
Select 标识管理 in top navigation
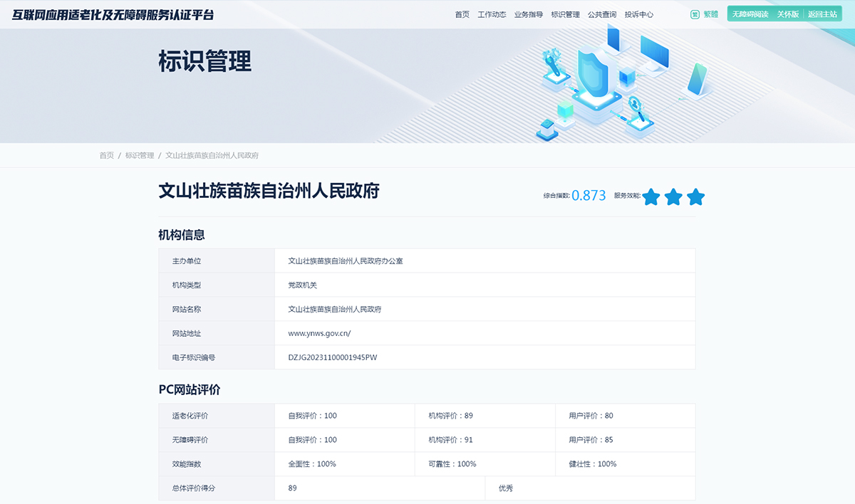coord(566,14)
